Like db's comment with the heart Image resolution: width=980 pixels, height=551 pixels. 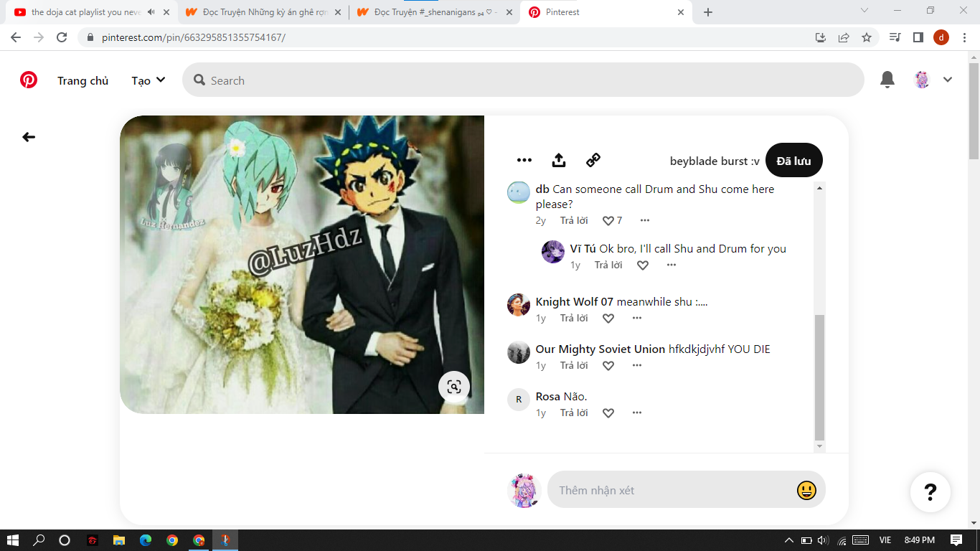point(608,220)
